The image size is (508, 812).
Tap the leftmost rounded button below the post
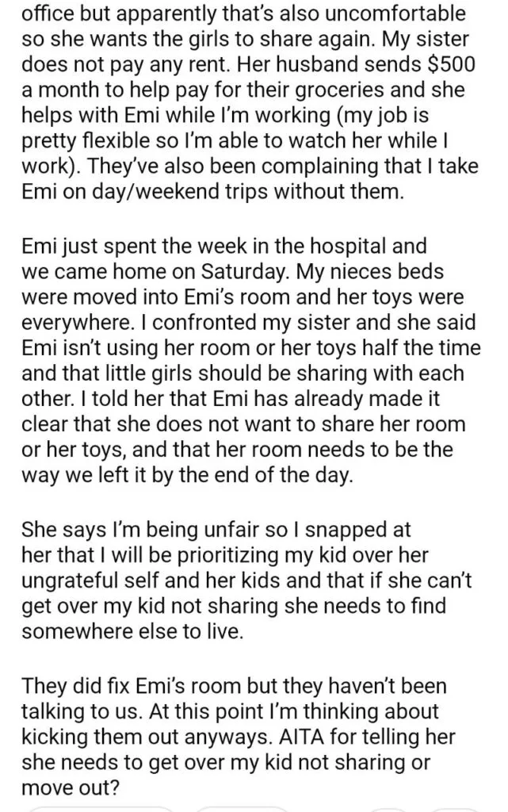pos(101,810)
